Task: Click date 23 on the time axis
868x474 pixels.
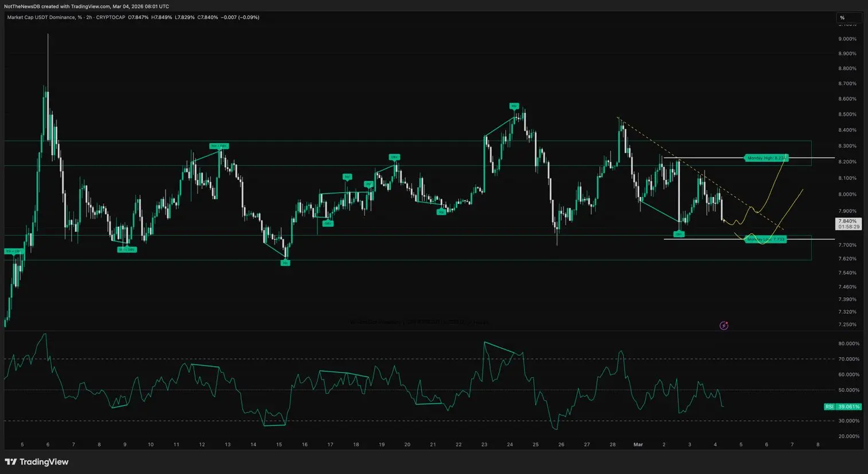Action: pos(484,445)
